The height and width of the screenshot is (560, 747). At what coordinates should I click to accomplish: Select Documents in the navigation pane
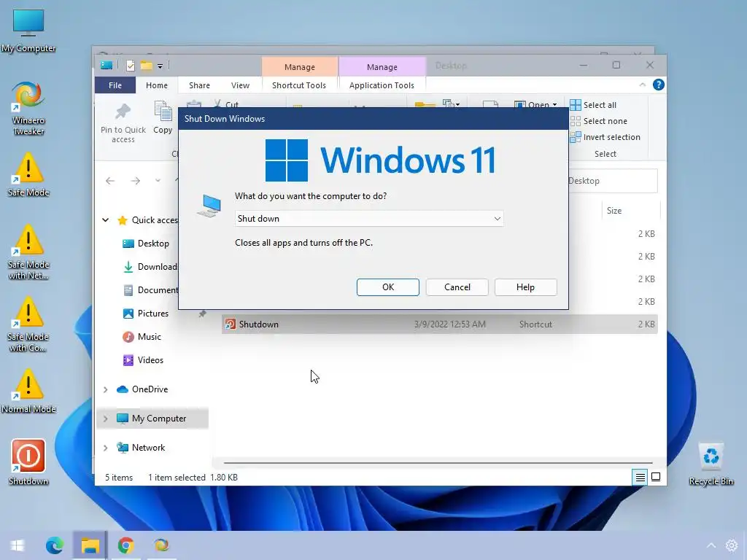tap(150, 290)
